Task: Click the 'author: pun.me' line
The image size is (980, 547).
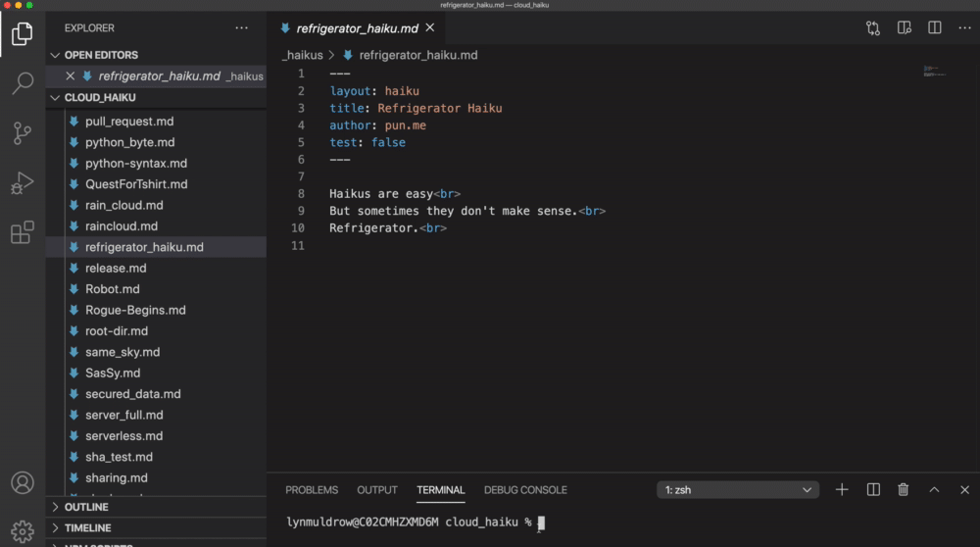Action: (377, 125)
